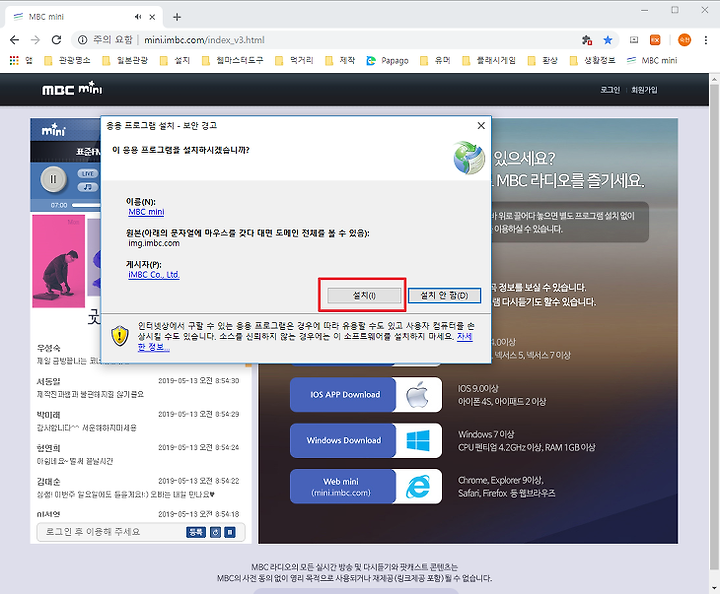
Task: Open the 먹거리 bookmark folder
Action: [294, 61]
